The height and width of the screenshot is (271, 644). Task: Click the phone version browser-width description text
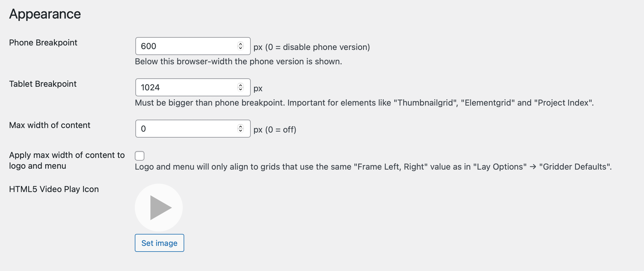(x=238, y=61)
